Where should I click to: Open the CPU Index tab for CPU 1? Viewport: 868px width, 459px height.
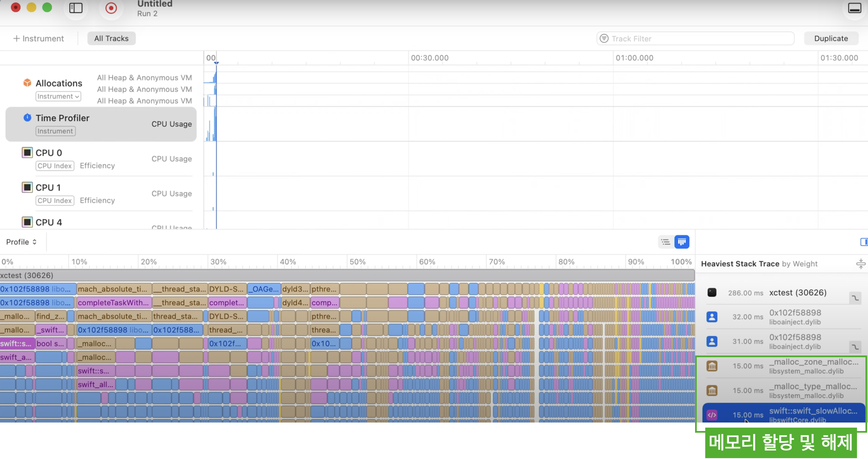pos(55,200)
